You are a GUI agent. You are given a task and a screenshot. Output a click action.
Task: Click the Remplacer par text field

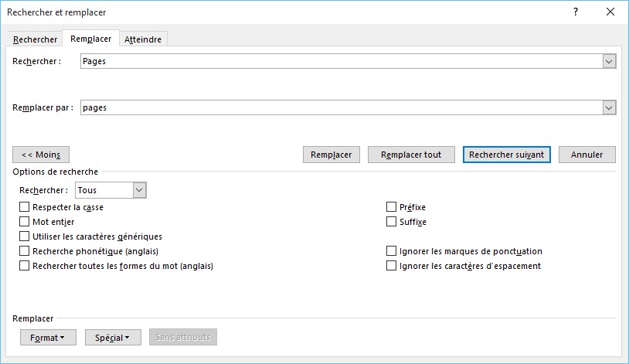click(x=340, y=108)
